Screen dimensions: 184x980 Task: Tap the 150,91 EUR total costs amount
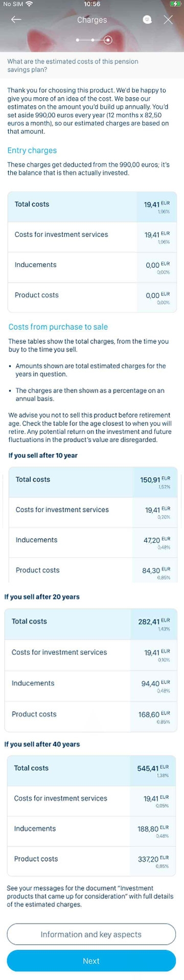tap(155, 482)
